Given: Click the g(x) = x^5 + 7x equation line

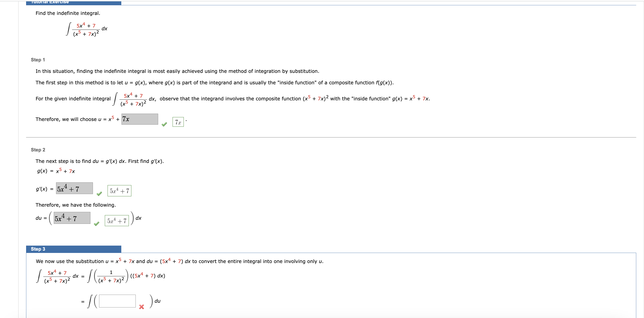Looking at the screenshot, I should (x=56, y=171).
